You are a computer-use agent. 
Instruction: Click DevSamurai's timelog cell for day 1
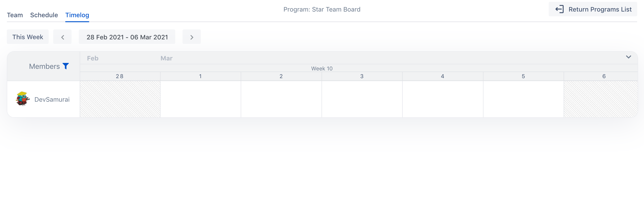200,99
